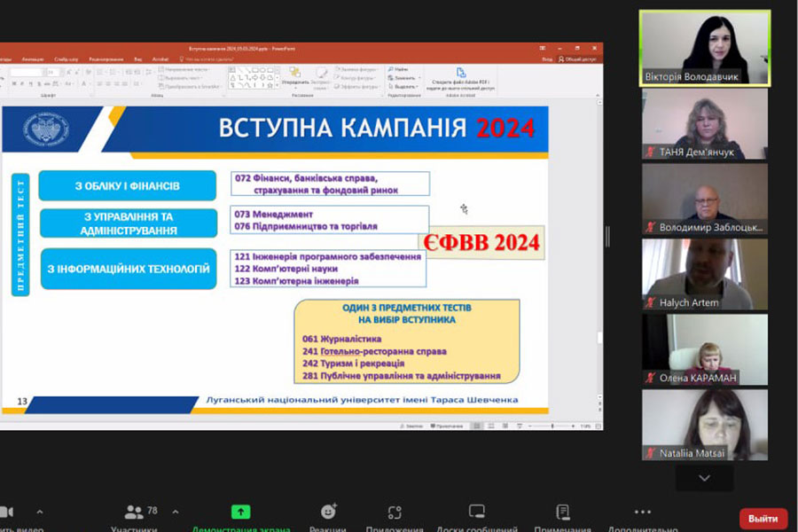The height and width of the screenshot is (532, 798).
Task: Switch to Reading view icon
Action: click(505, 426)
